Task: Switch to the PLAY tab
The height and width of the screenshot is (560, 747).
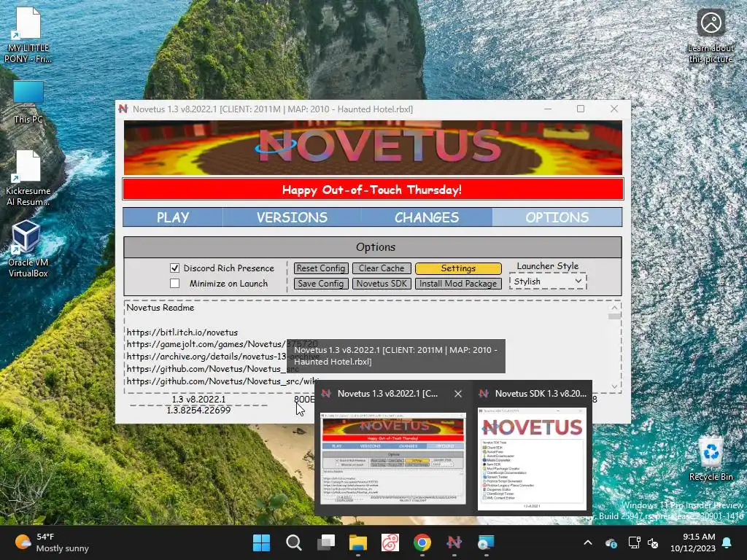Action: point(173,217)
